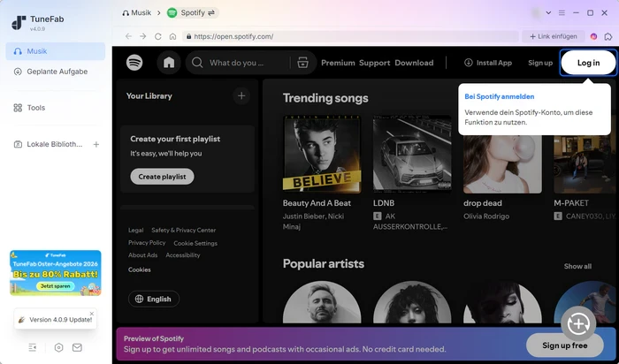Screen dimensions: 619x364
Task: Click the Musik breadcrumb
Action: (136, 12)
